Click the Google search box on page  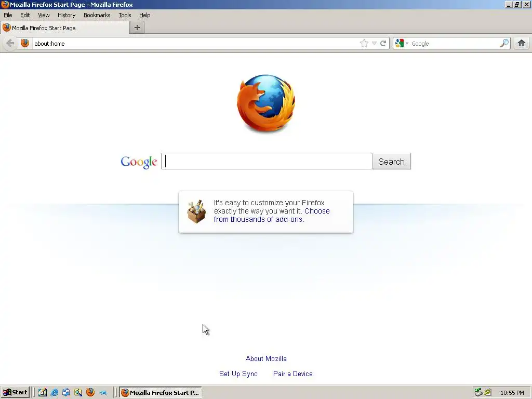[x=267, y=161]
